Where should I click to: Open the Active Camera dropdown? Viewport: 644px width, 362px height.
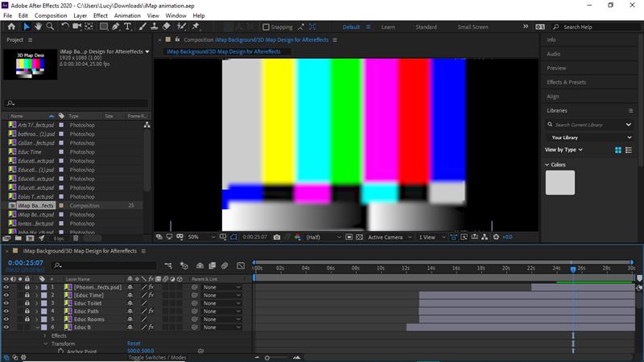pos(389,237)
